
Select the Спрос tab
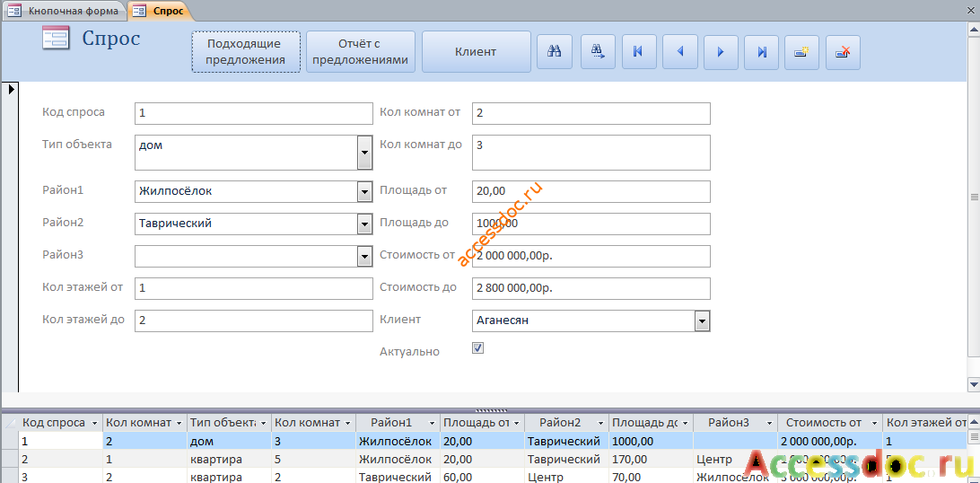[160, 11]
